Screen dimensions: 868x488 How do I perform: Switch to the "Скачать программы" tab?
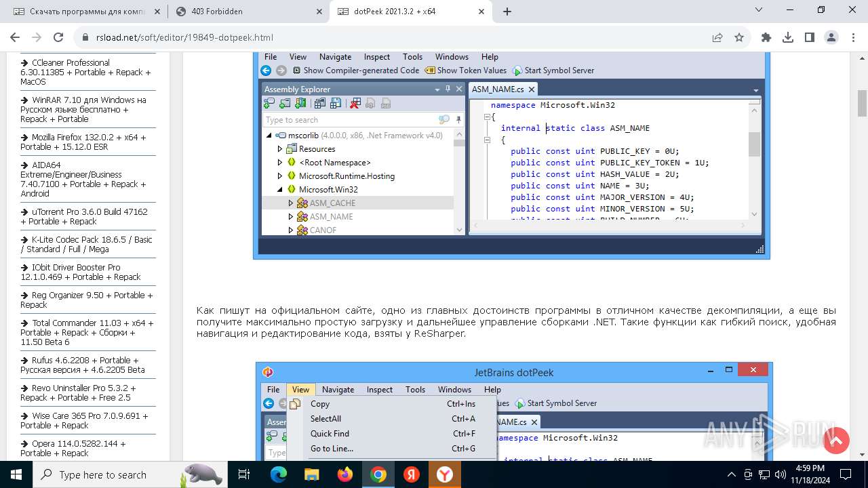coord(85,12)
